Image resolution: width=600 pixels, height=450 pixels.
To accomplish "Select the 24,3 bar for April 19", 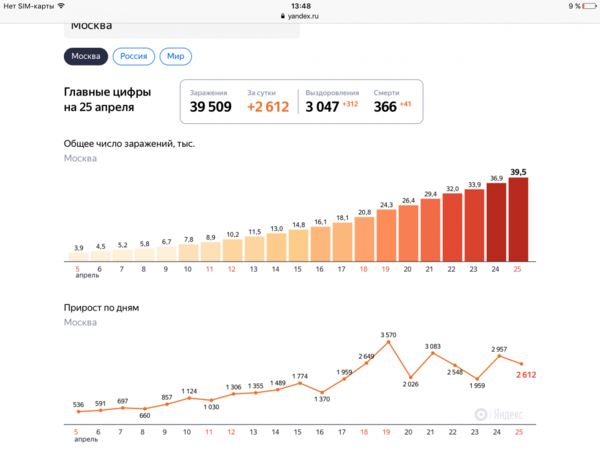I will pos(386,237).
